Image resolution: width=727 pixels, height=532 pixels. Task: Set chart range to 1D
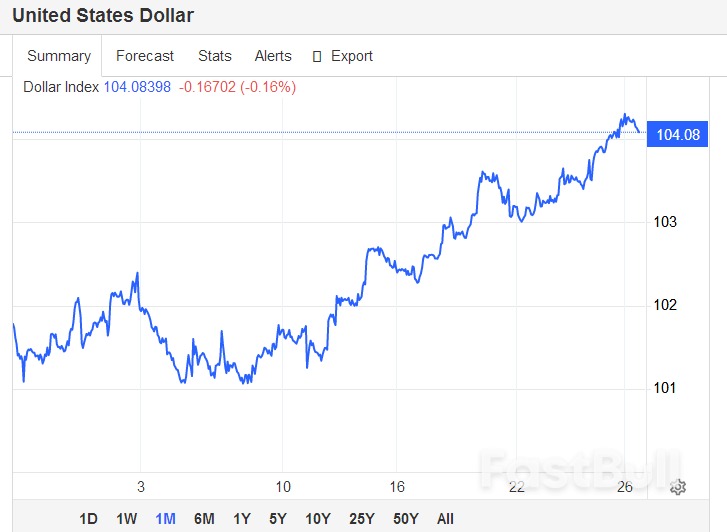(89, 518)
